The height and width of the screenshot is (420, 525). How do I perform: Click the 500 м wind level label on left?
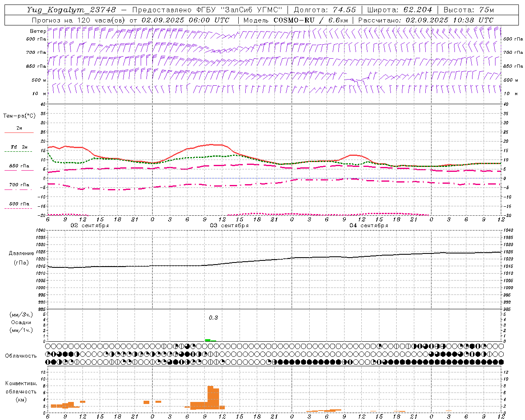[39, 80]
